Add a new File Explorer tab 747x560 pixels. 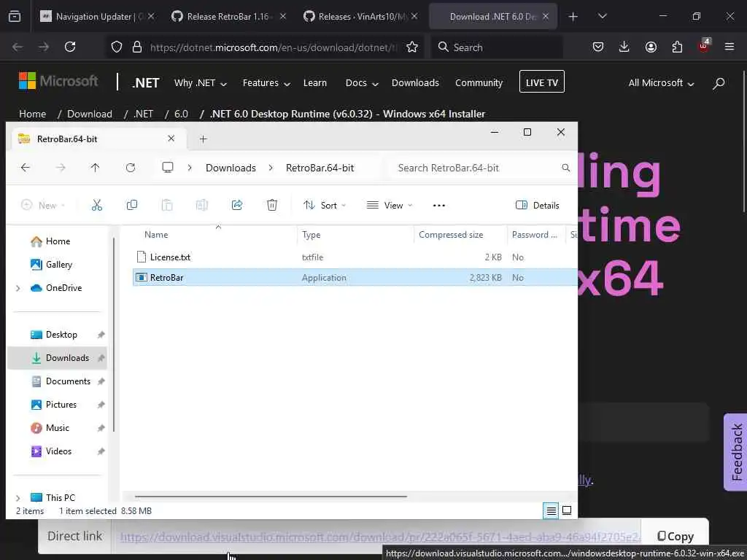point(203,139)
